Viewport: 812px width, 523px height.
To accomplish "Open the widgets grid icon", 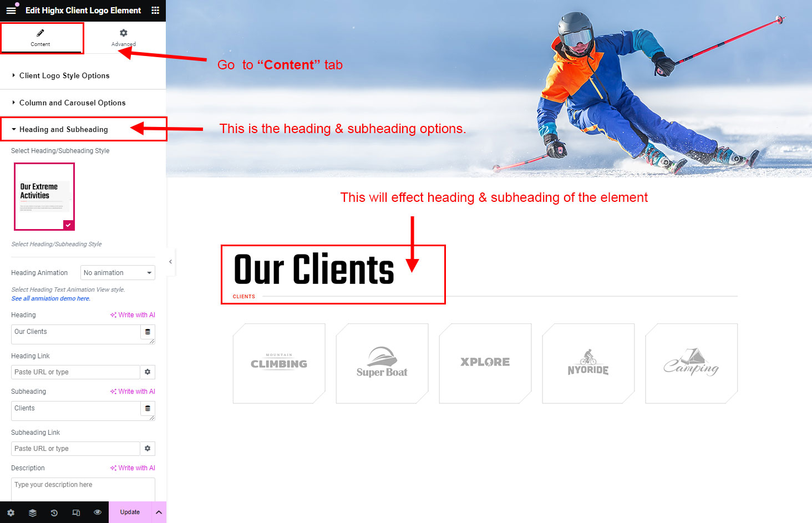I will coord(155,11).
